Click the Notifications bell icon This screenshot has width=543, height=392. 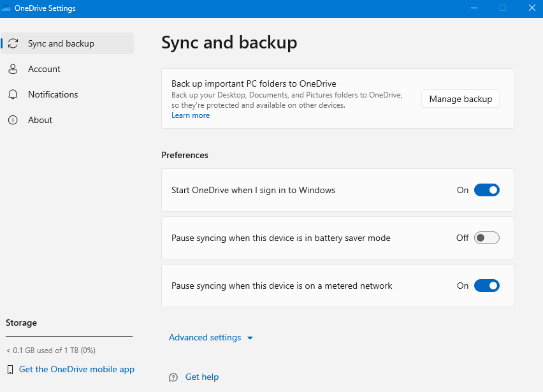coord(13,94)
